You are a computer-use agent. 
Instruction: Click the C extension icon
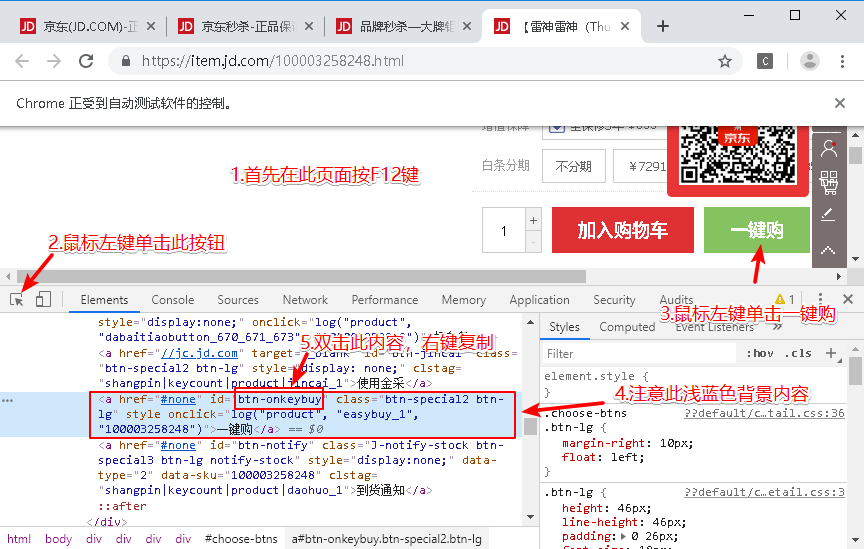pos(764,61)
